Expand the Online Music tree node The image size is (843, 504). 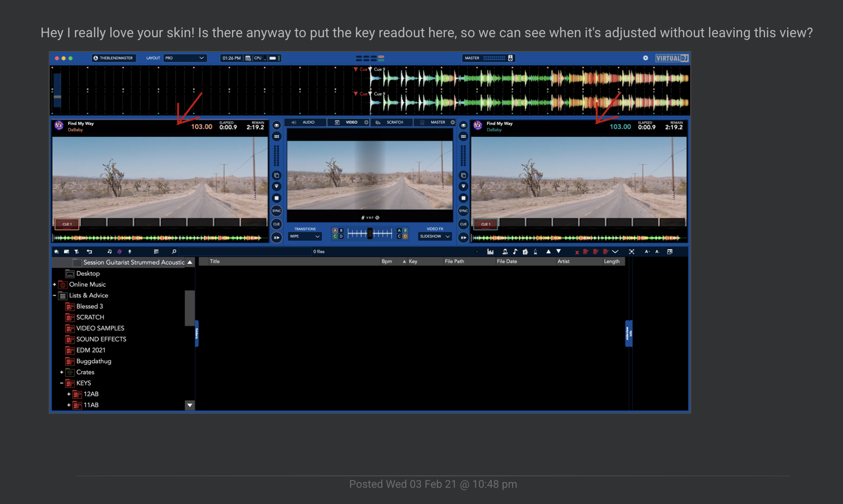[54, 284]
